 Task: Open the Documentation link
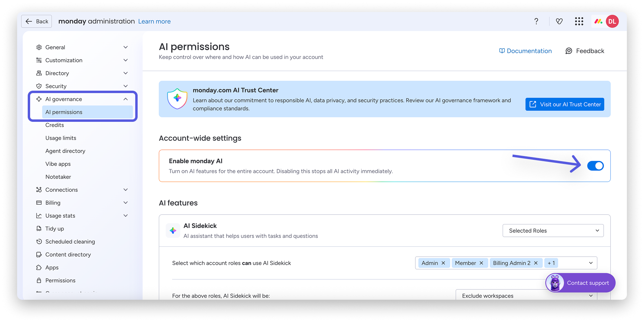point(526,51)
